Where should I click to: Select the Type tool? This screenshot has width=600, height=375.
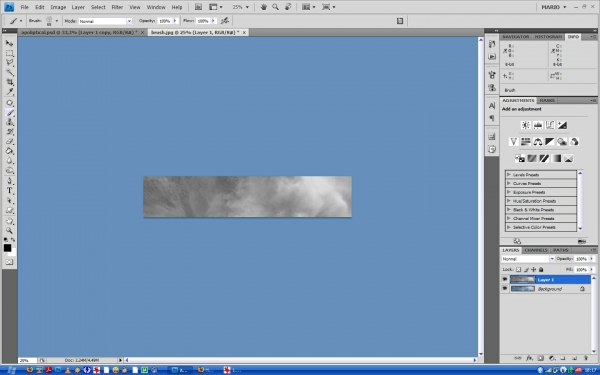pos(9,191)
